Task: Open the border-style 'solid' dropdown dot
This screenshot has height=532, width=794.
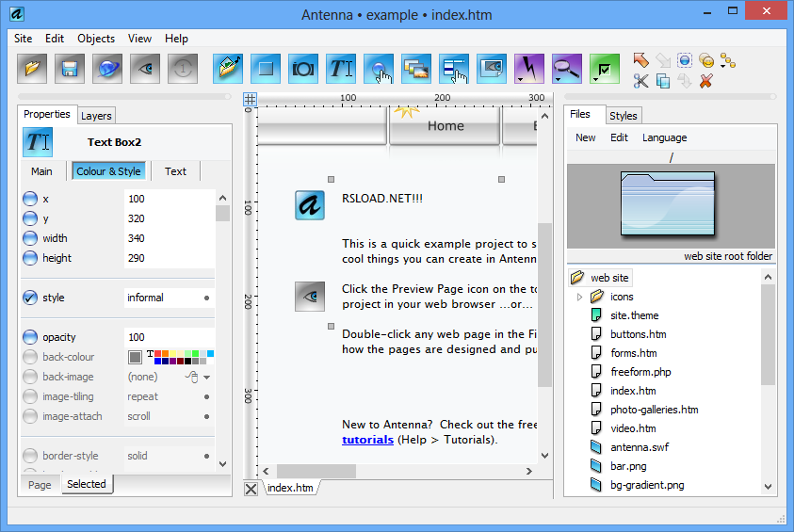Action: click(x=206, y=456)
